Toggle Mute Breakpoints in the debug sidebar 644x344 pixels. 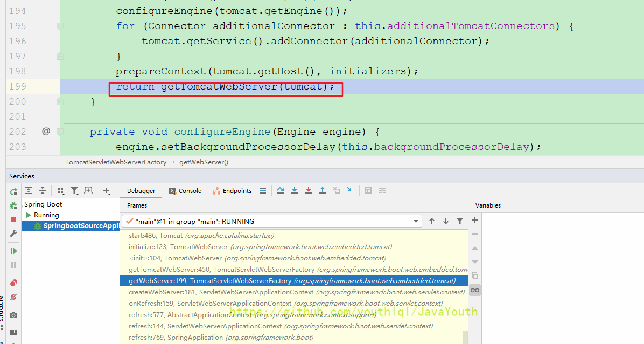13,297
